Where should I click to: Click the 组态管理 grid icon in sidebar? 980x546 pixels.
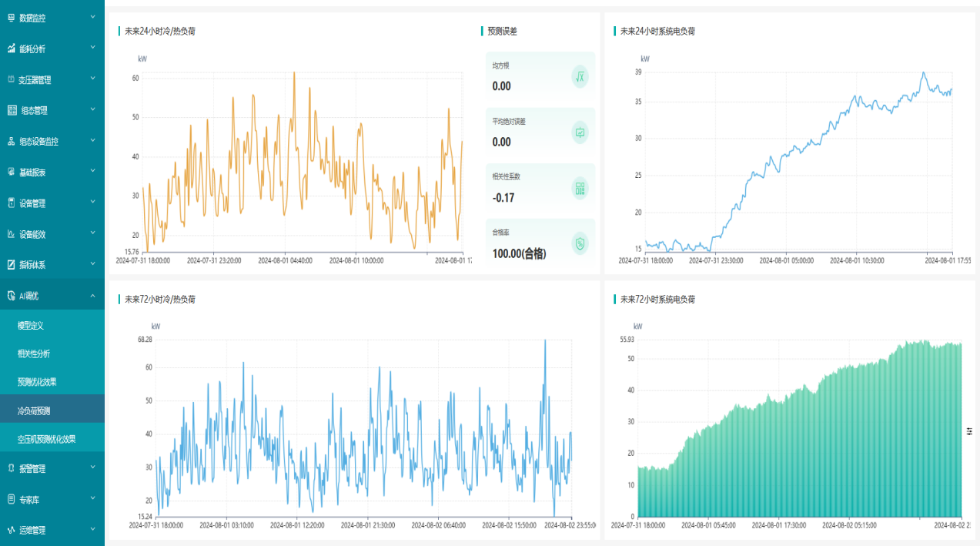(12, 110)
